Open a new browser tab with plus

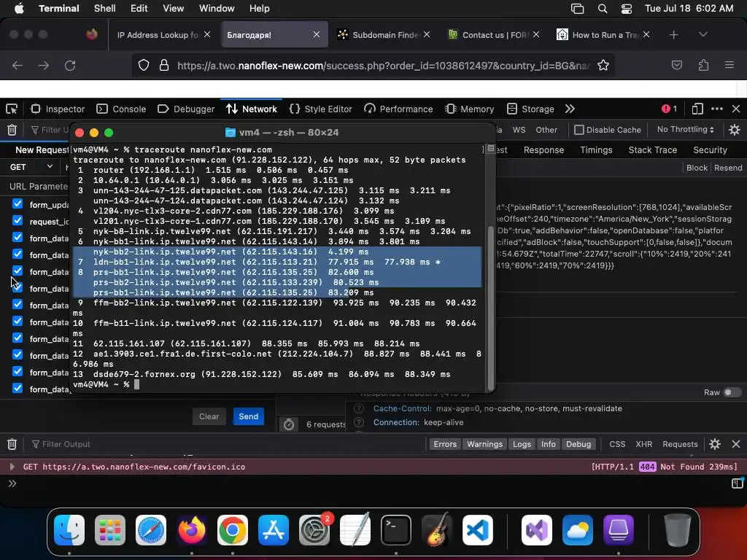pos(673,35)
